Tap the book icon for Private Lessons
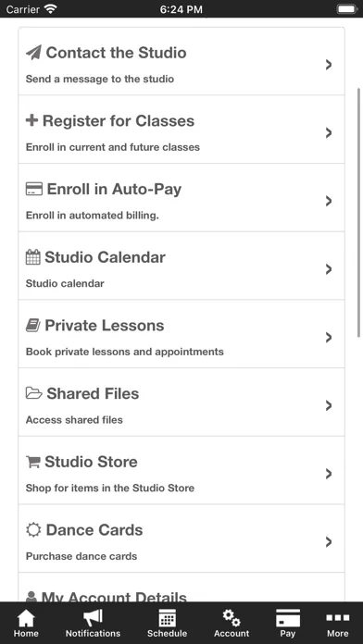 pyautogui.click(x=33, y=326)
